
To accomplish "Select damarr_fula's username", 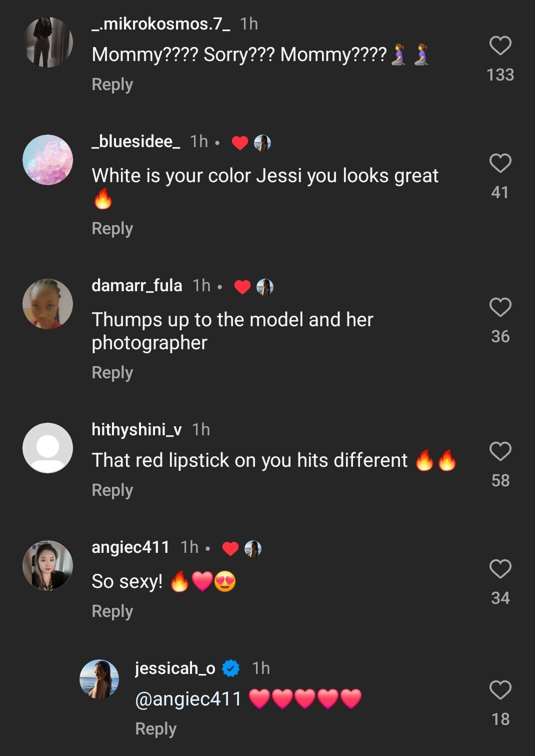I will click(x=136, y=286).
